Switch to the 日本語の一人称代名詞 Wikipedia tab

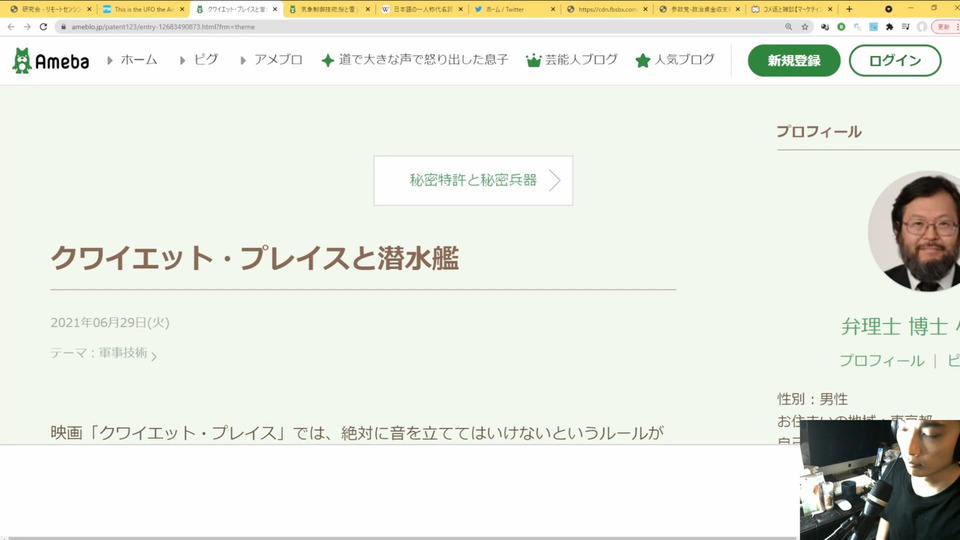click(x=422, y=9)
